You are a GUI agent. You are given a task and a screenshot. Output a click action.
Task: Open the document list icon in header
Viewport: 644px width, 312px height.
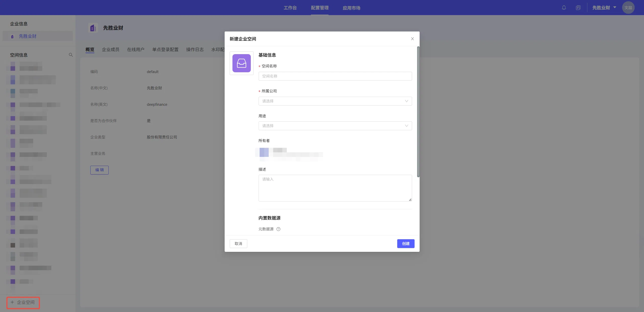578,8
